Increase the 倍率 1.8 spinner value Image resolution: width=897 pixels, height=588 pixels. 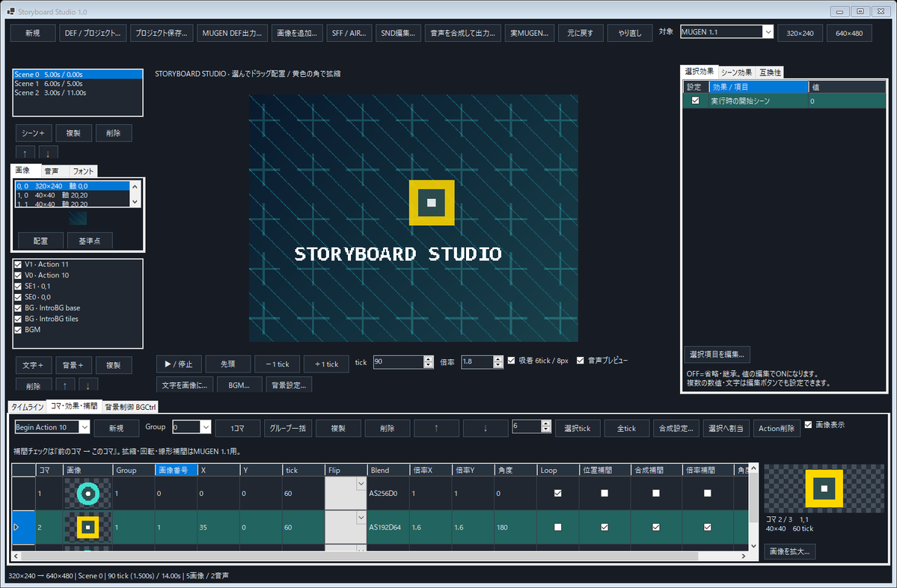pos(498,358)
